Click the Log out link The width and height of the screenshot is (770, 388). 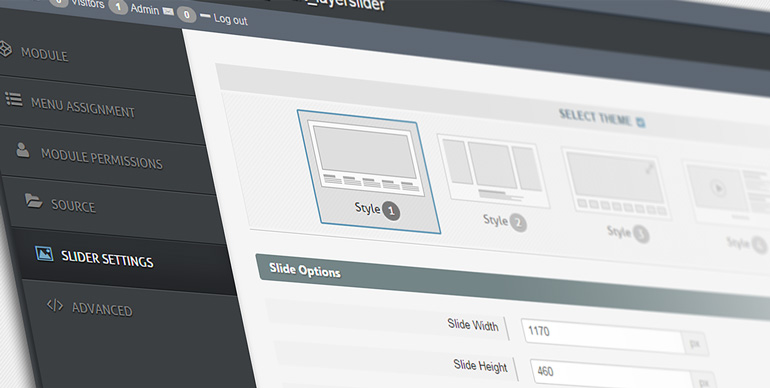click(230, 20)
